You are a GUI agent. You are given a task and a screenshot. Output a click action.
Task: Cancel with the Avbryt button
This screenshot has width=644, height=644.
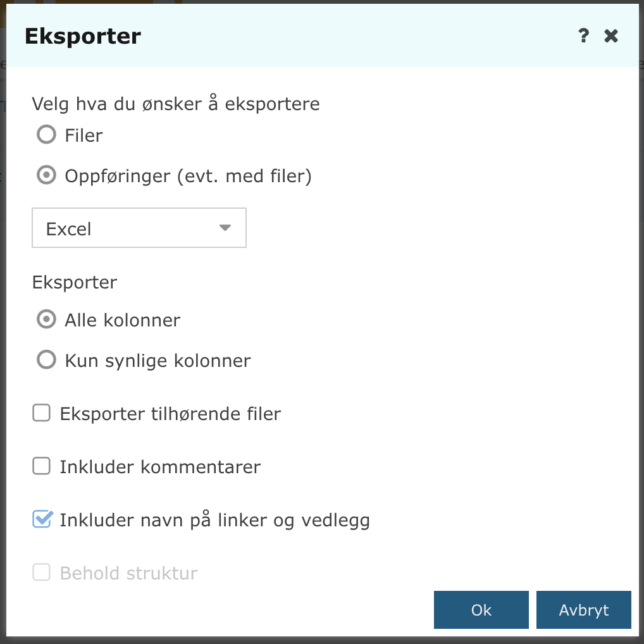[584, 610]
